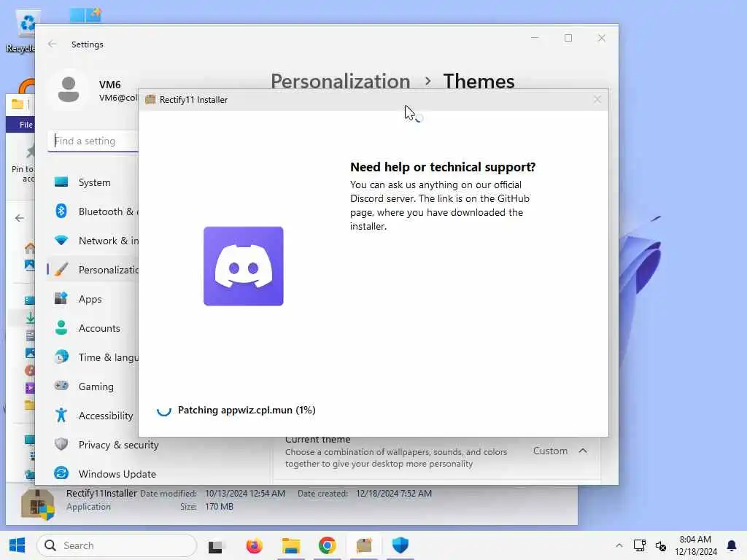The image size is (747, 560).
Task: Click the Network wifi icon in the sidebar
Action: click(x=61, y=240)
